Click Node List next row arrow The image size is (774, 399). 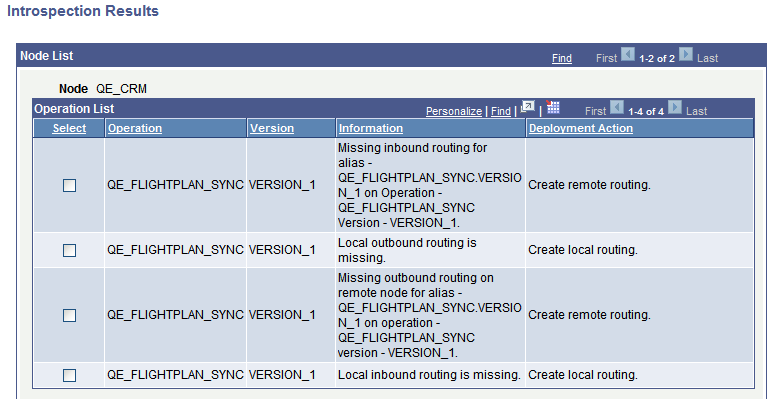coord(686,54)
